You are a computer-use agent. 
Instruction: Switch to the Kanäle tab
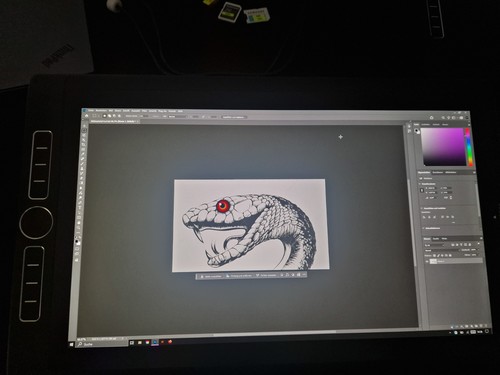click(x=436, y=238)
